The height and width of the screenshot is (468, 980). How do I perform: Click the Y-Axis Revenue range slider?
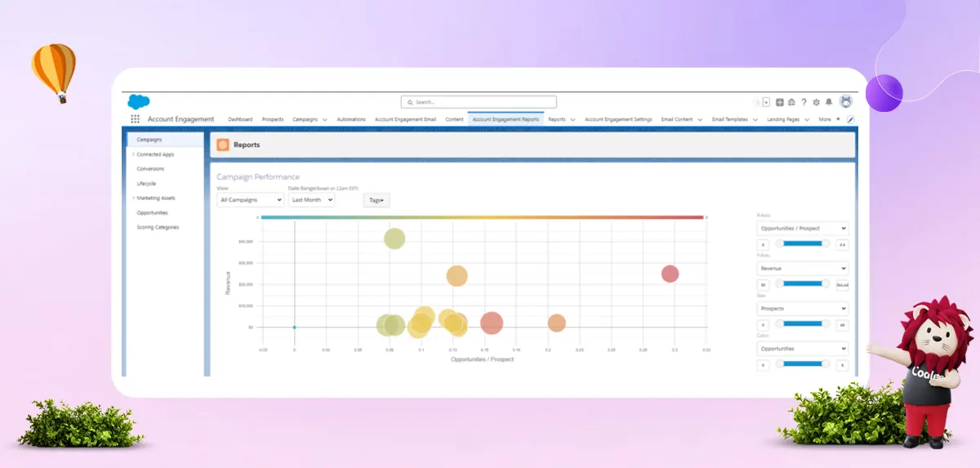803,283
